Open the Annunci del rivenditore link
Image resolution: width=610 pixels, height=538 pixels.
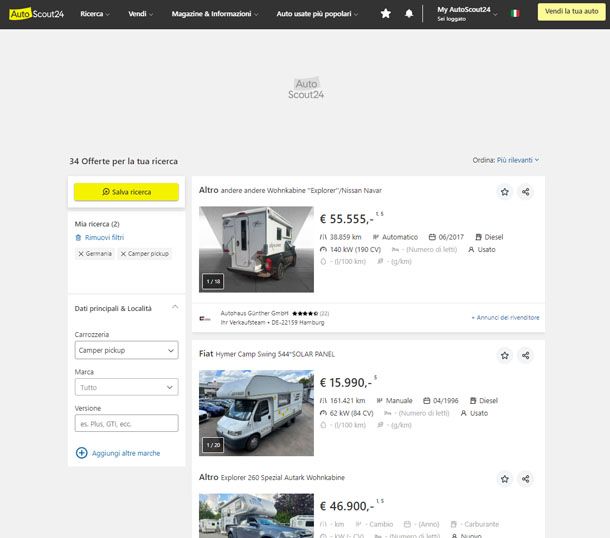[x=505, y=317]
